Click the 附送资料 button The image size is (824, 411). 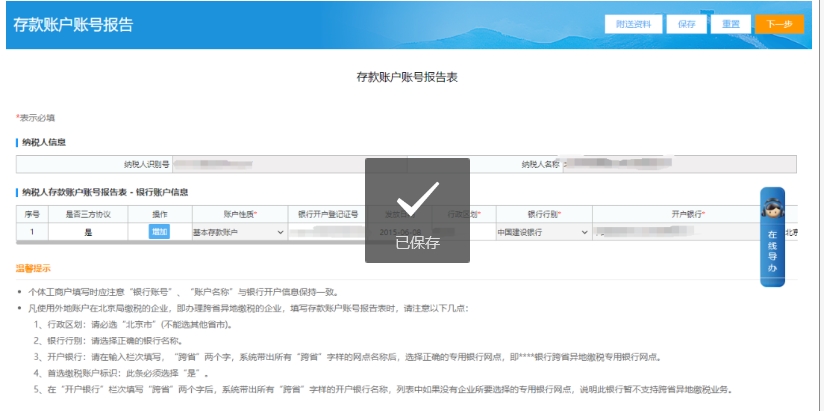pos(634,24)
